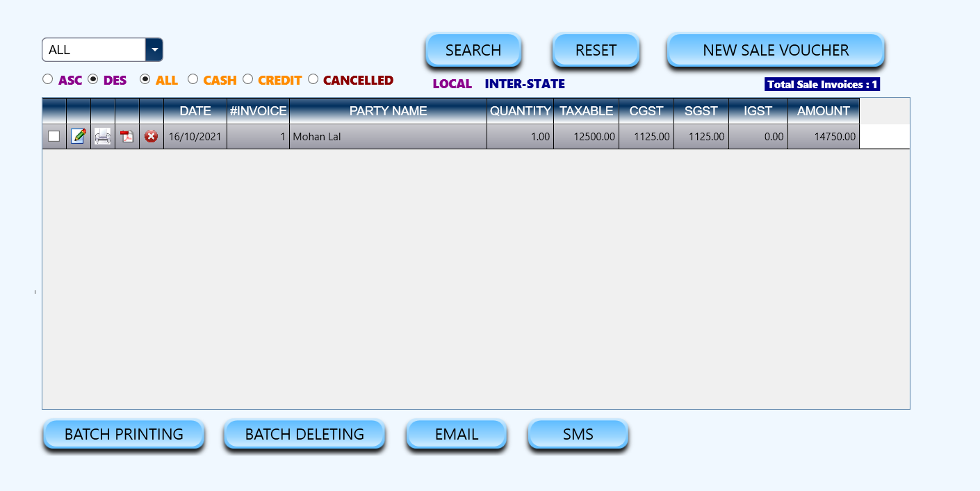Click the PARTY NAME column header
Viewport: 980px width, 491px height.
pyautogui.click(x=388, y=111)
